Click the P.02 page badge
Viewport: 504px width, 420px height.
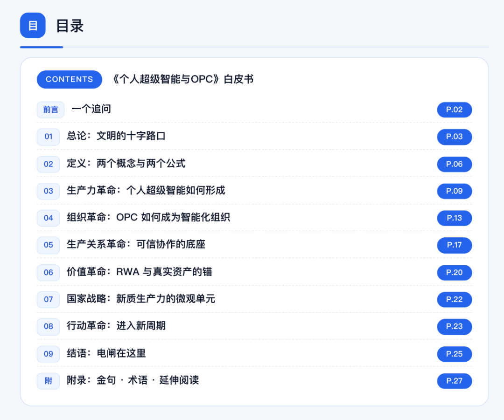tap(455, 110)
